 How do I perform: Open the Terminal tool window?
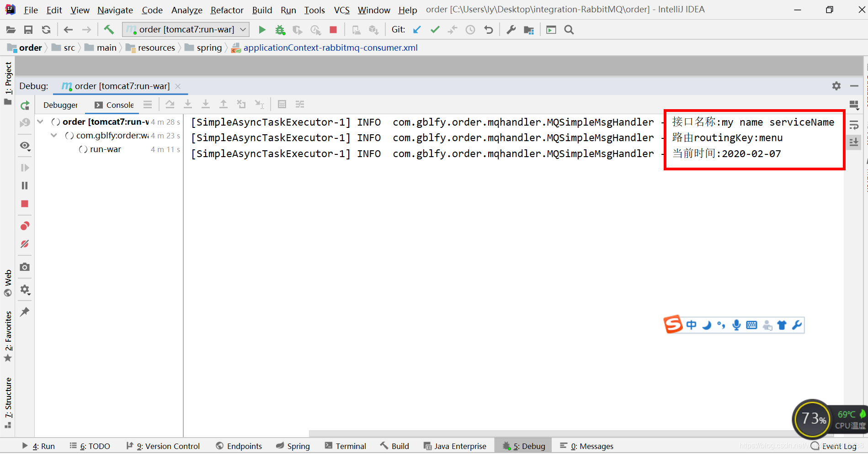pyautogui.click(x=345, y=446)
